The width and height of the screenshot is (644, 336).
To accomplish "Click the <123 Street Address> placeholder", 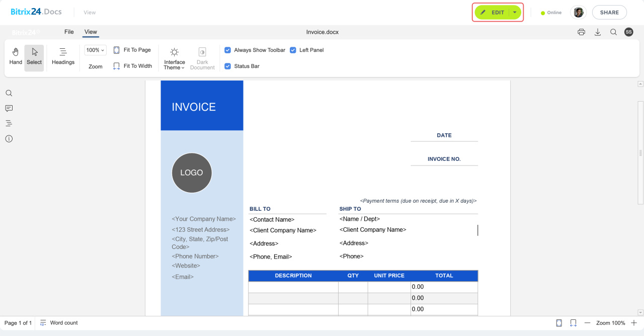I will (201, 229).
